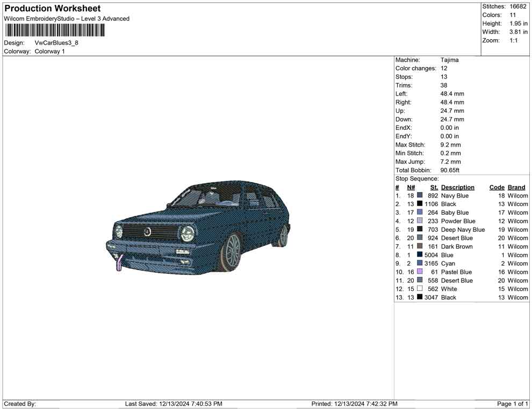532x409 pixels.
Task: Click the barcode under the worksheet title
Action: (54, 30)
